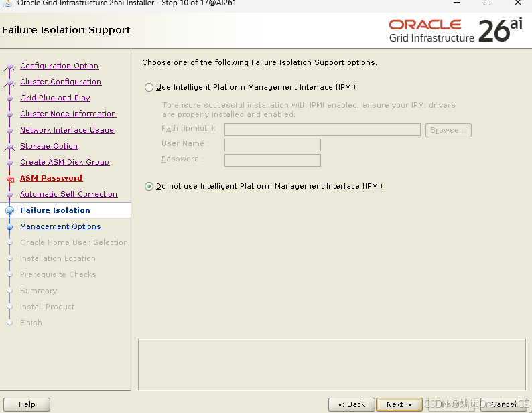Open the Help button
Screen dimensions: 532x413
(x=27, y=404)
